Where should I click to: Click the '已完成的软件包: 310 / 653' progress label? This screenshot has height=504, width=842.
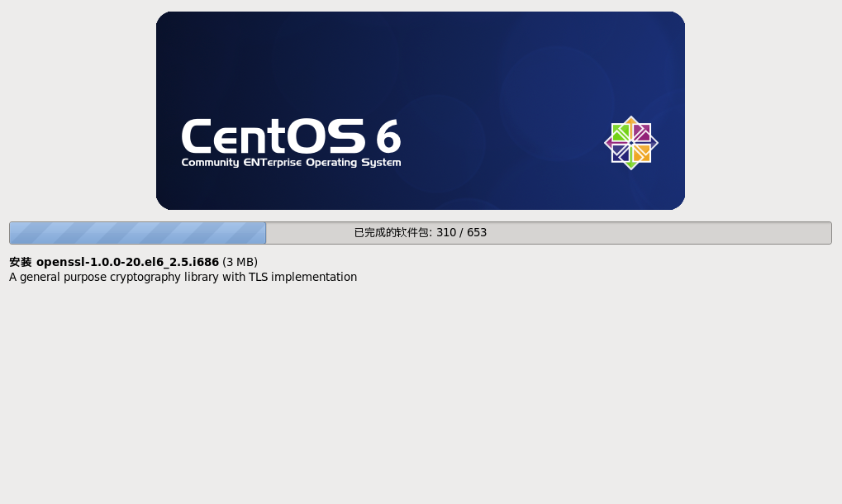click(x=421, y=232)
